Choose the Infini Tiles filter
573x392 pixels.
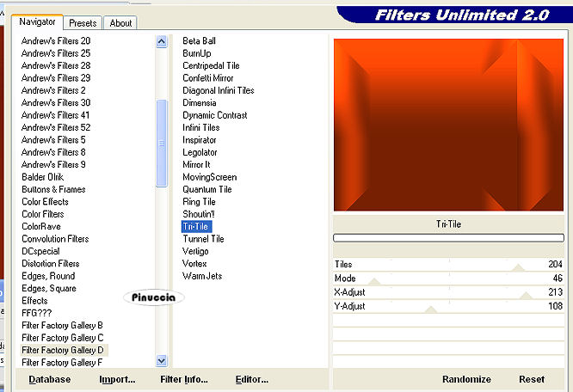click(201, 128)
